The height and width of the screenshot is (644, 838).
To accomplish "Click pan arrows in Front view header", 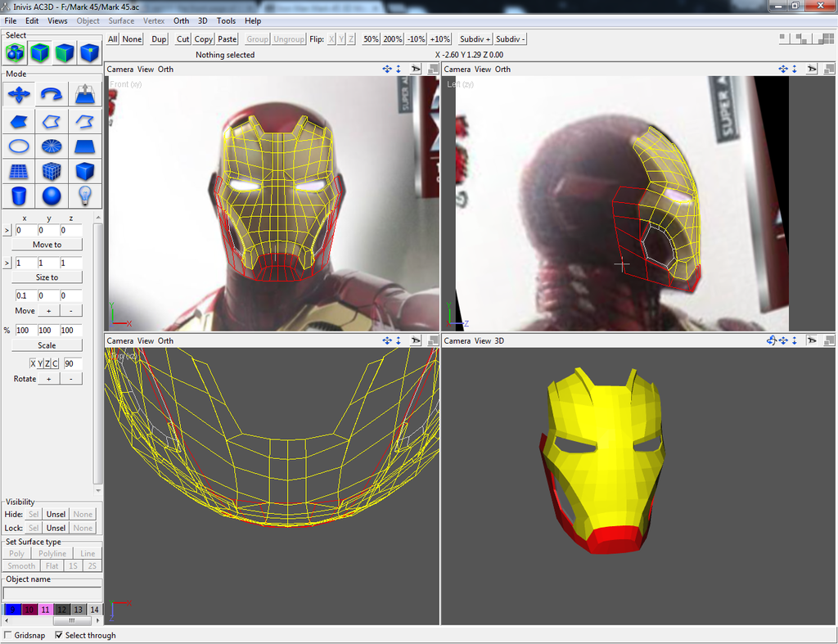I will click(x=387, y=69).
